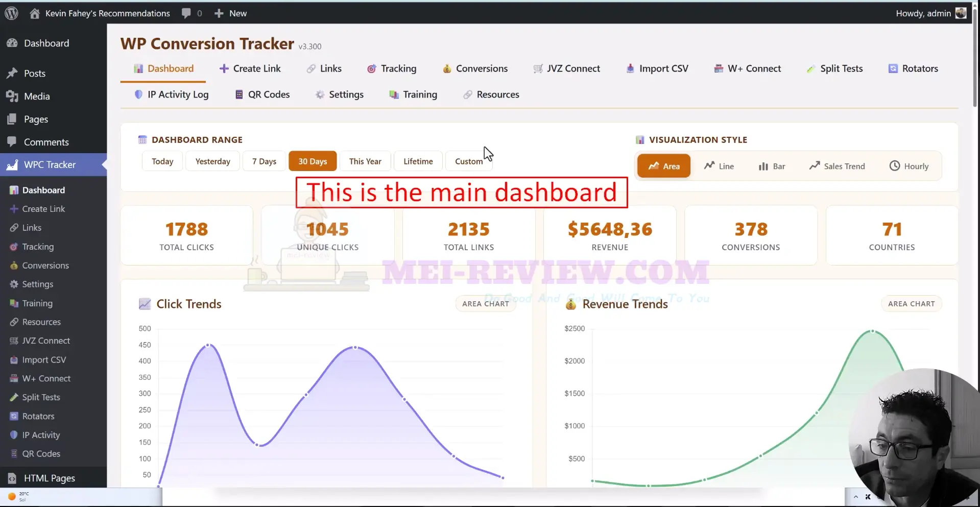The height and width of the screenshot is (507, 980).
Task: Click the Revenue $5648,36 stat card
Action: point(610,235)
